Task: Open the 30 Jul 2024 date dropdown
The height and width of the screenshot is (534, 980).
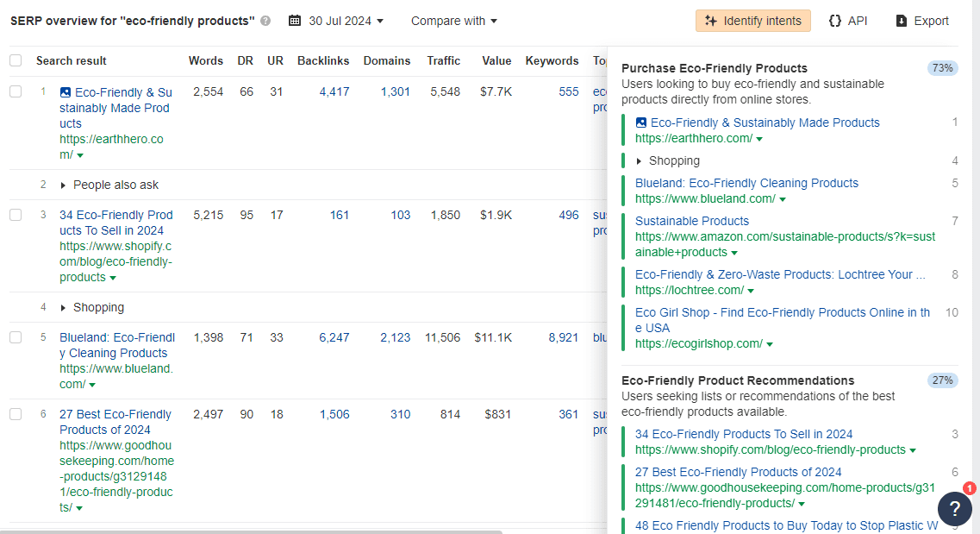Action: pos(346,21)
